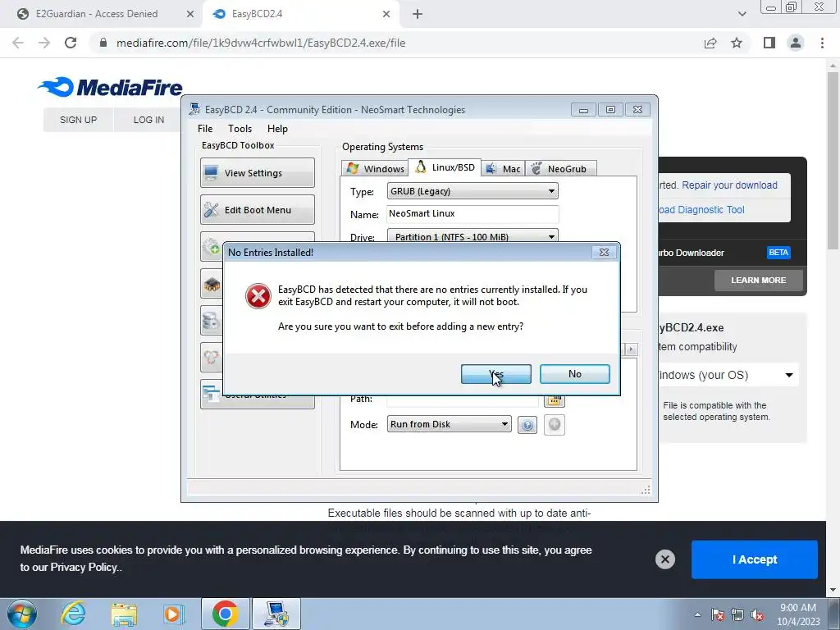Click the muted volume tray icon
The height and width of the screenshot is (630, 840).
(757, 614)
